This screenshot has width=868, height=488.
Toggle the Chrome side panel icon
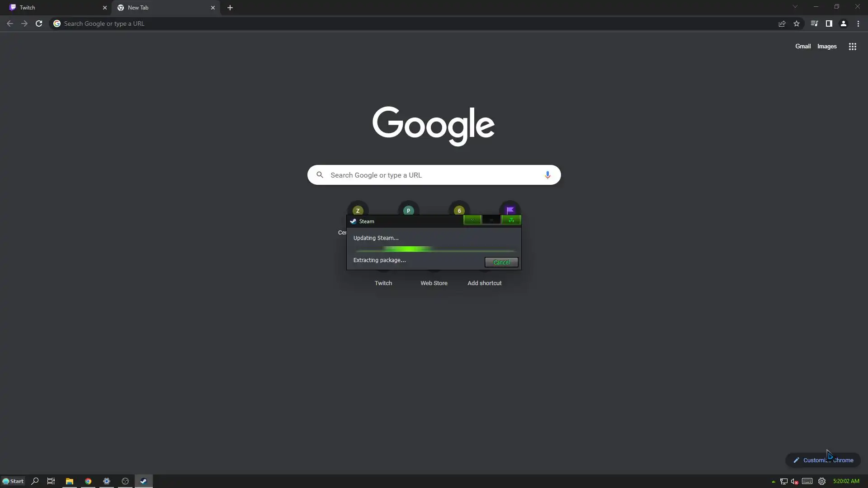pyautogui.click(x=829, y=23)
